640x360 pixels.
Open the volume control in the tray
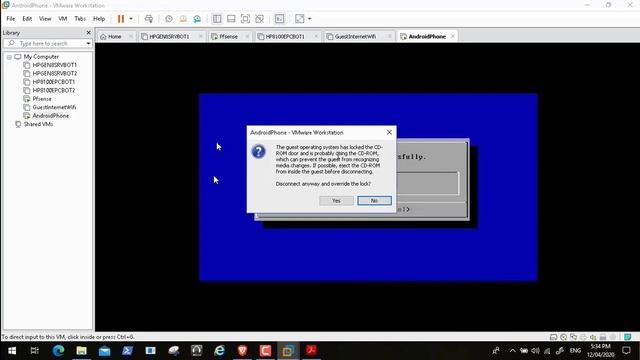(535, 351)
